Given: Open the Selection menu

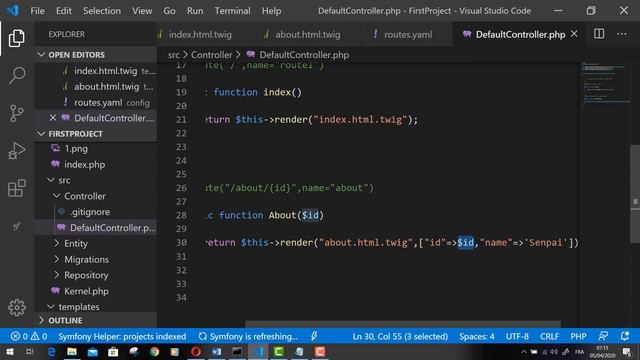Looking at the screenshot, I should click(102, 11).
